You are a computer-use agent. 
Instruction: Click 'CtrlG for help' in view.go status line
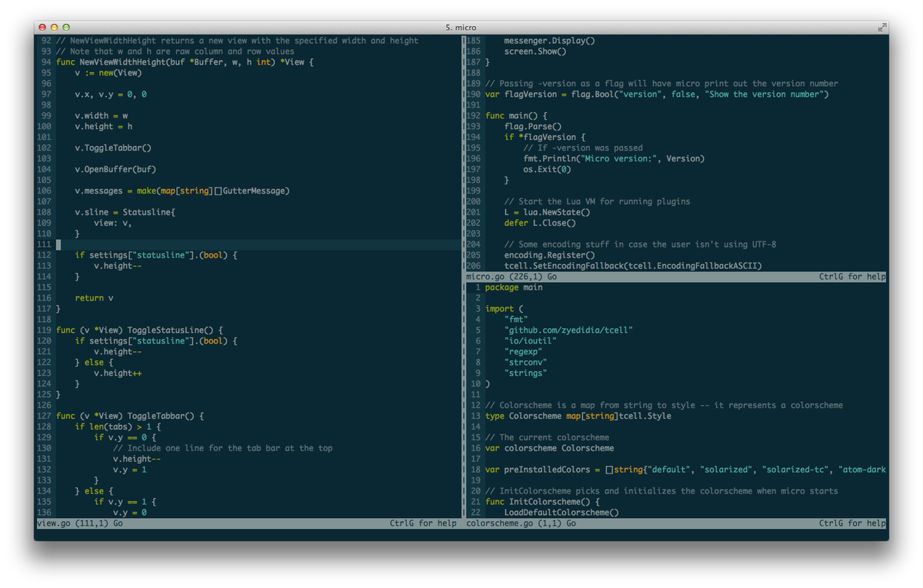[423, 523]
